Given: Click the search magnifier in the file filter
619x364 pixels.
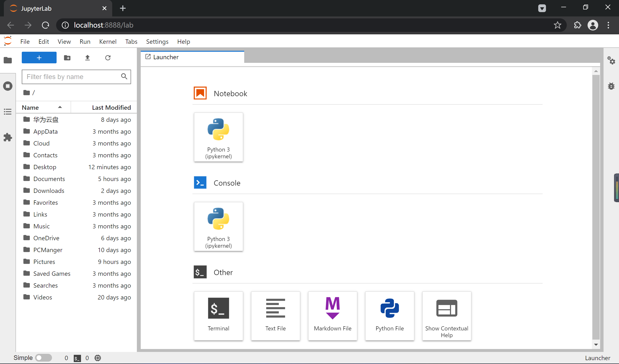Looking at the screenshot, I should [124, 76].
